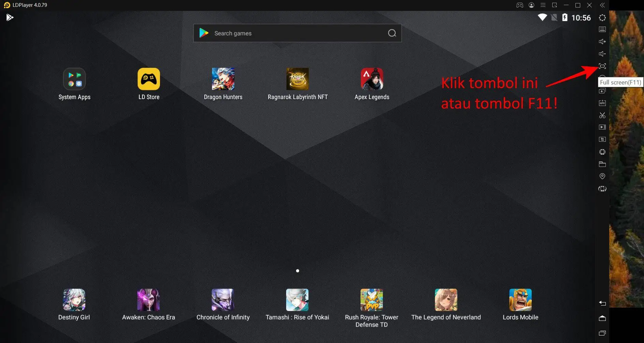Screen dimensions: 644x343
Task: Click the volume down sidebar icon
Action: (602, 54)
